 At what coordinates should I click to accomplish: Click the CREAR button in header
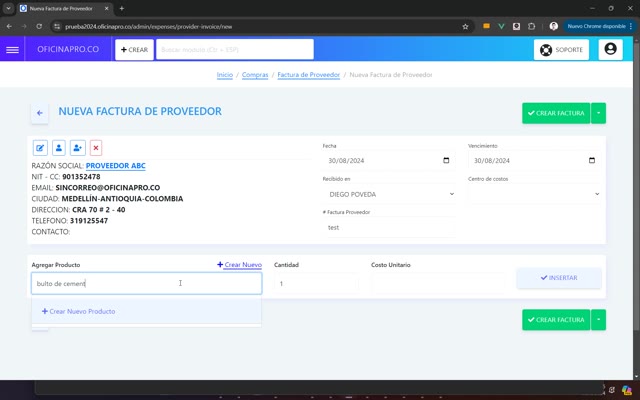134,49
